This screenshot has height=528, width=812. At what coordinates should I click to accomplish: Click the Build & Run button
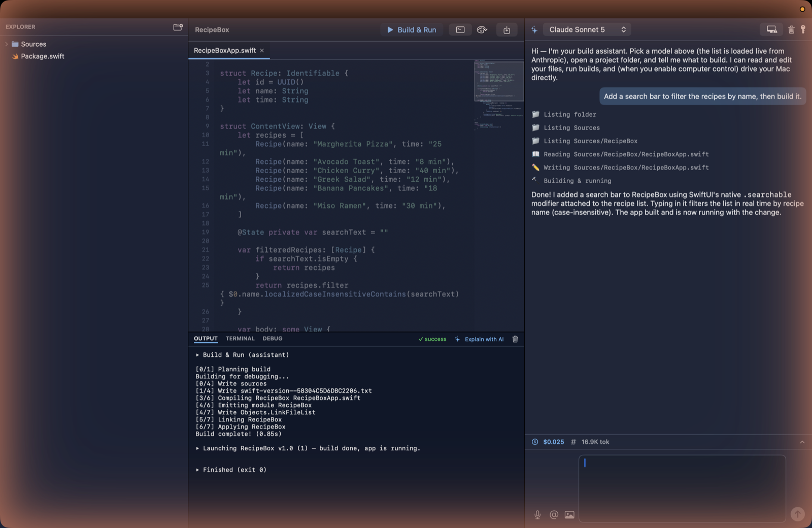412,30
